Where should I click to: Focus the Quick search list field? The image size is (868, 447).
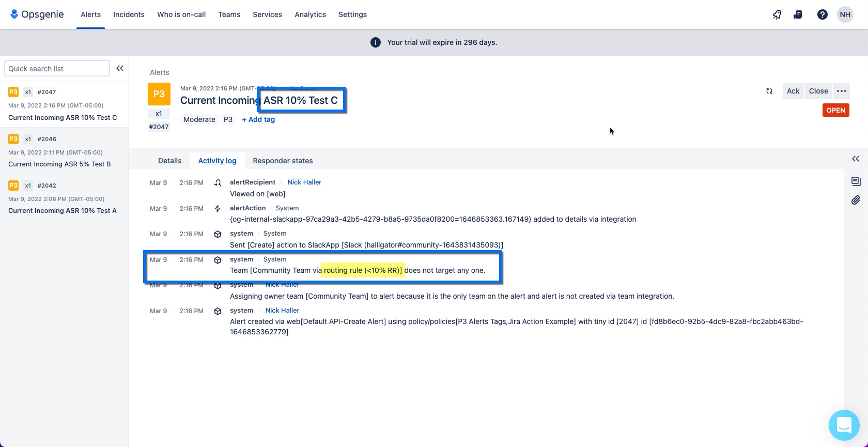tap(57, 68)
